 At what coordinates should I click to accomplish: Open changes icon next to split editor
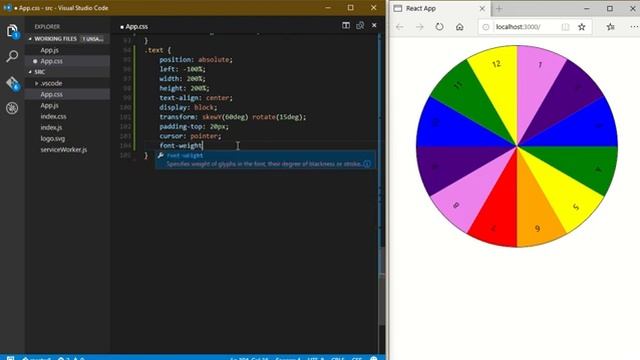coord(360,25)
